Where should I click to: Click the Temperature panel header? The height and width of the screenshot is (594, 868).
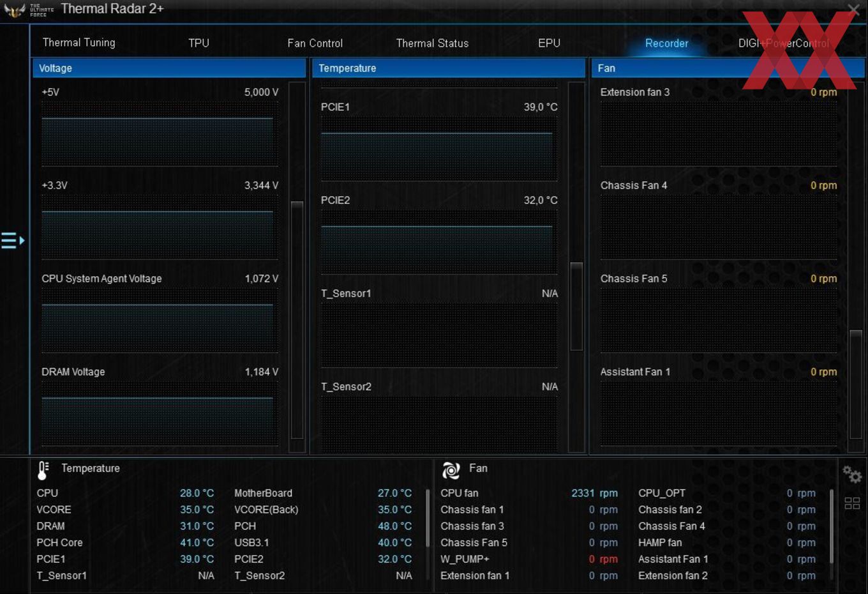pyautogui.click(x=449, y=68)
